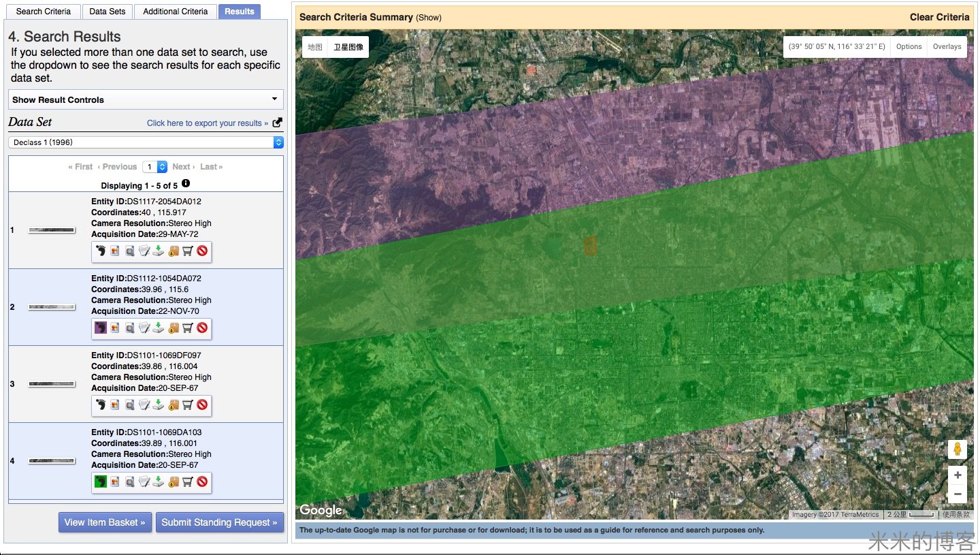The height and width of the screenshot is (555, 980).
Task: Open the results page number selector
Action: coord(154,167)
